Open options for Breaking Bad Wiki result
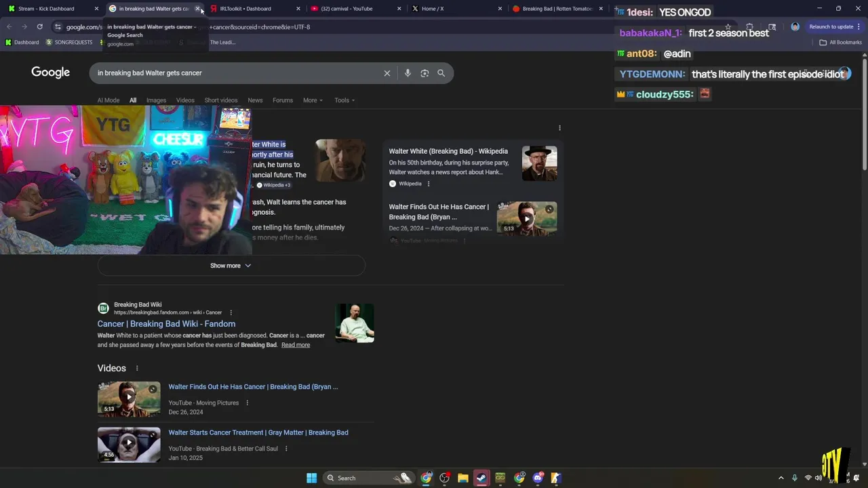 231,312
